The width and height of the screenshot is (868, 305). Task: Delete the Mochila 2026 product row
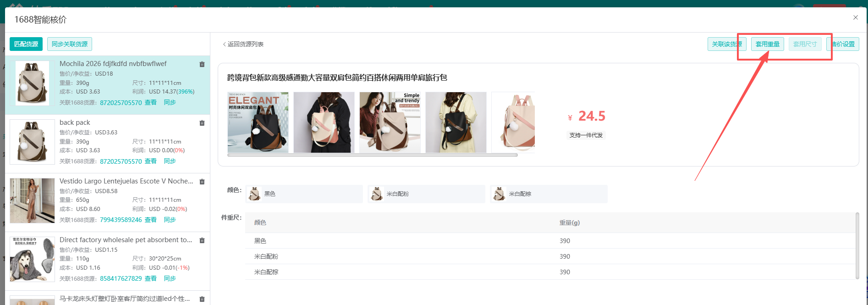pos(202,64)
